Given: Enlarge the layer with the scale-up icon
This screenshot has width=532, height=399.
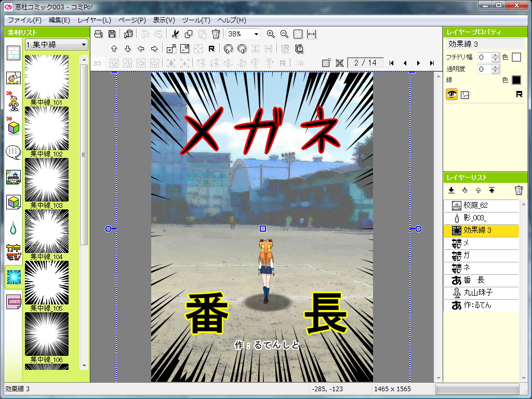Looking at the screenshot, I should click(171, 49).
